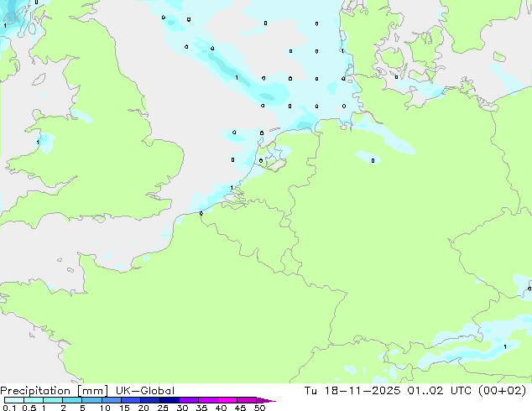Screen dimensions: 532x411
Task: Click the 0.5–1 mm legend color swatch
Action: click(34, 400)
